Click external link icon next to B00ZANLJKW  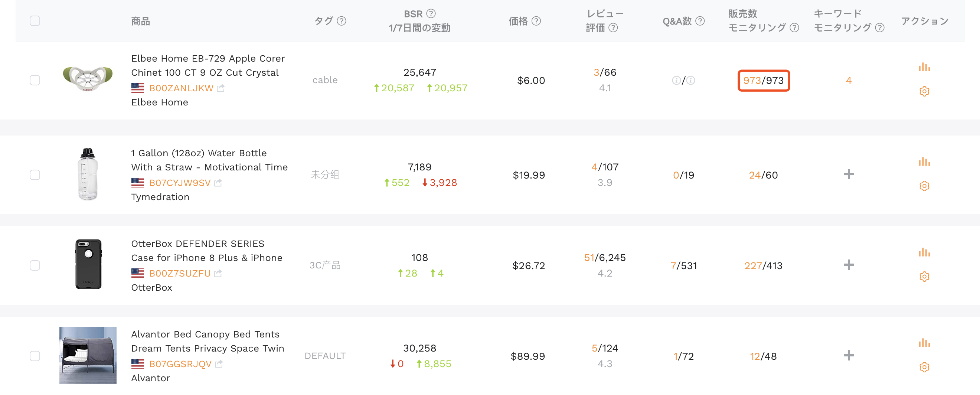220,88
